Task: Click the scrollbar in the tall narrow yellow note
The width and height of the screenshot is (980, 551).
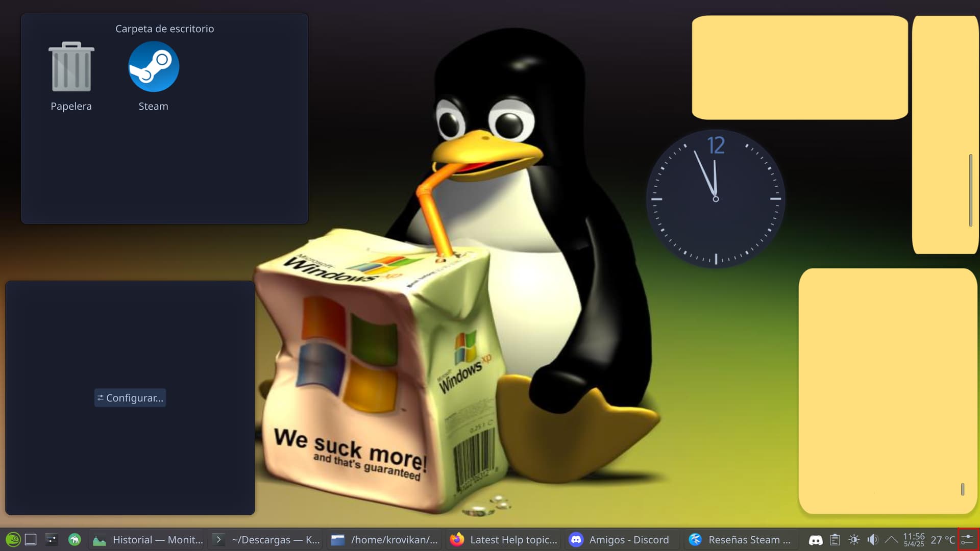Action: point(970,190)
